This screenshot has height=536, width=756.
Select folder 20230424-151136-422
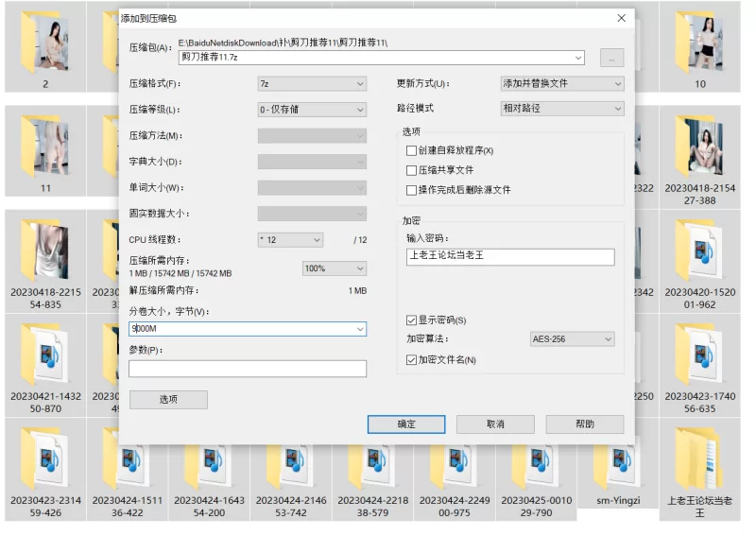point(128,482)
